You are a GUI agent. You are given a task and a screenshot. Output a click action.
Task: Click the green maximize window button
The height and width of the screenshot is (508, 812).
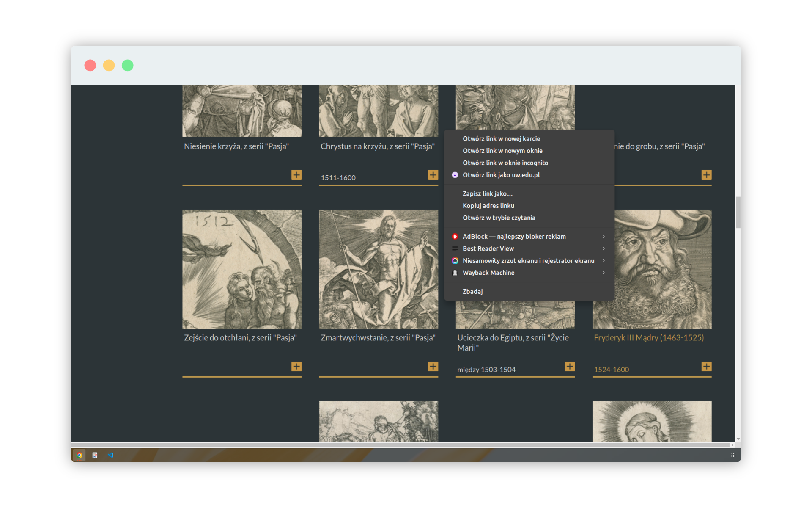point(127,65)
